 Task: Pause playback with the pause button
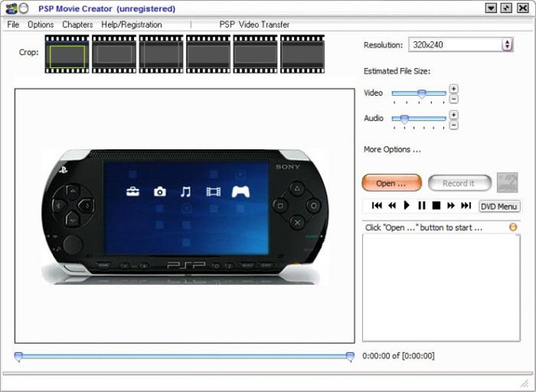pos(421,205)
